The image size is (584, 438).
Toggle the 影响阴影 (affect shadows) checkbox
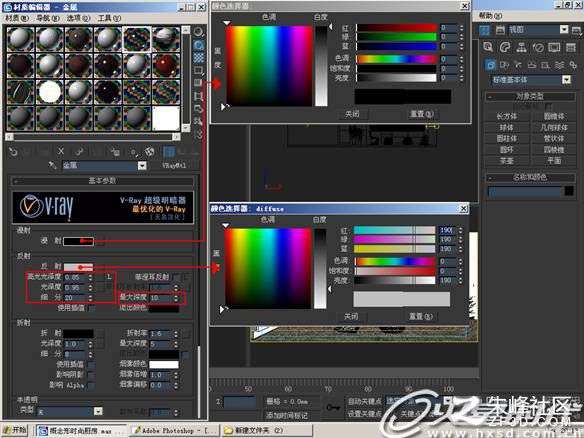pyautogui.click(x=91, y=374)
